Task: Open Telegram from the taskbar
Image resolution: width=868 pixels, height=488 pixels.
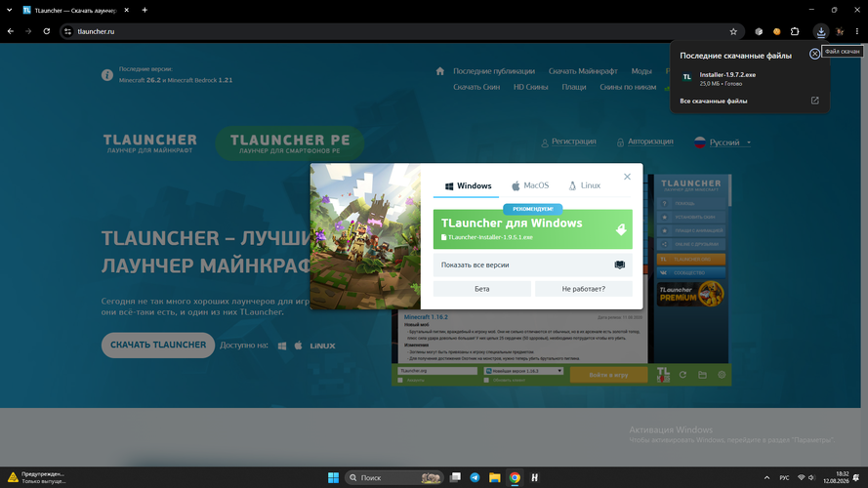Action: click(x=475, y=477)
